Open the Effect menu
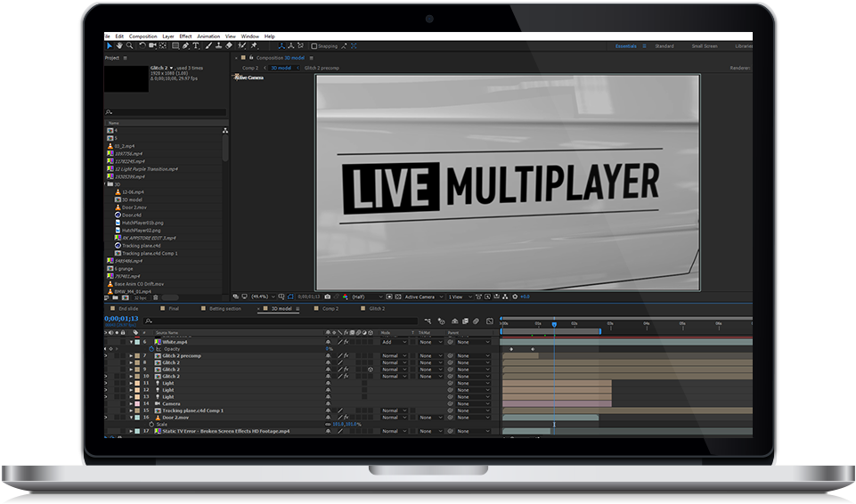 click(x=185, y=36)
